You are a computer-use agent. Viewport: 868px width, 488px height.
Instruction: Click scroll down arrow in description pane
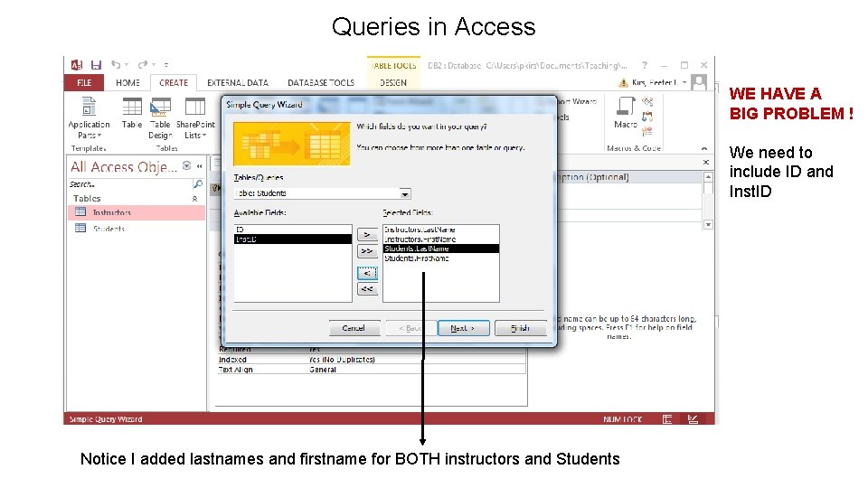(x=708, y=225)
